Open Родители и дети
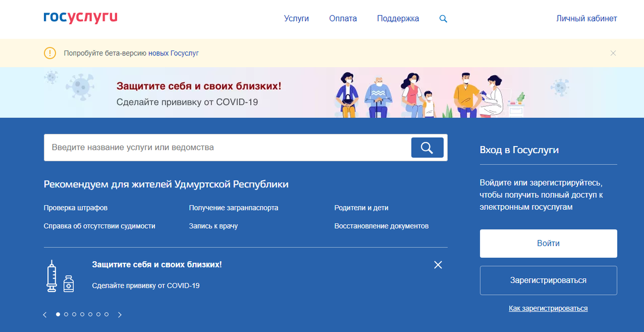Viewport: 644px width, 332px height. pyautogui.click(x=361, y=208)
